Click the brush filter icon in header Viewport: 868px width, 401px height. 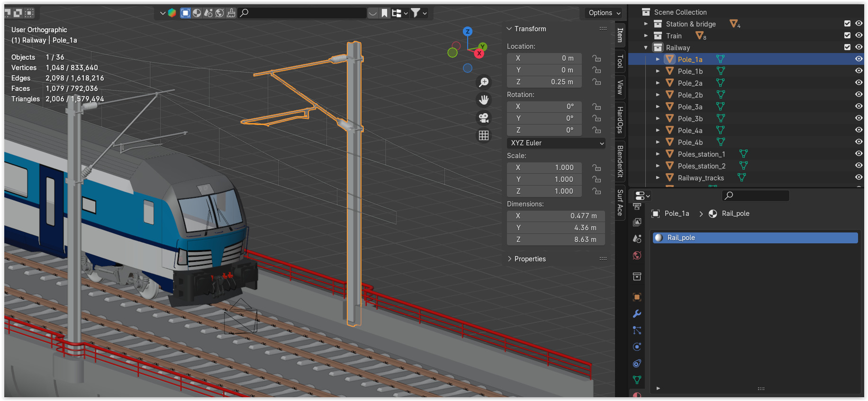tap(231, 13)
